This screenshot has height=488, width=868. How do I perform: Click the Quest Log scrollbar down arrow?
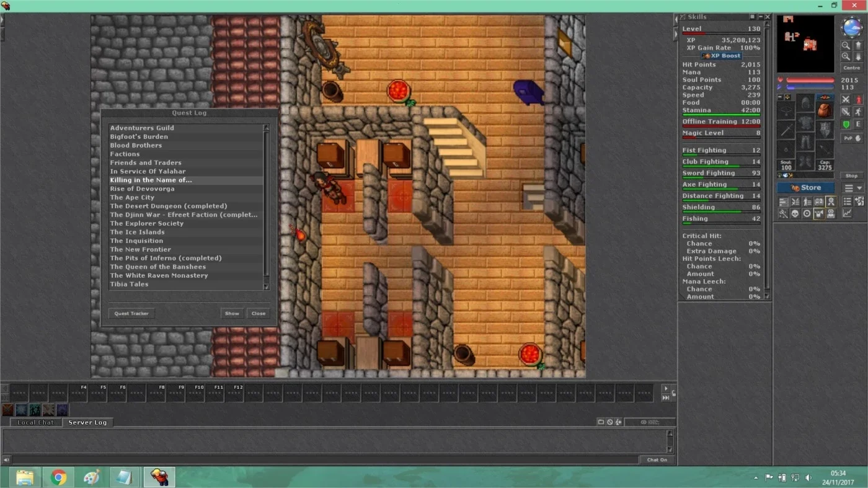tap(267, 287)
